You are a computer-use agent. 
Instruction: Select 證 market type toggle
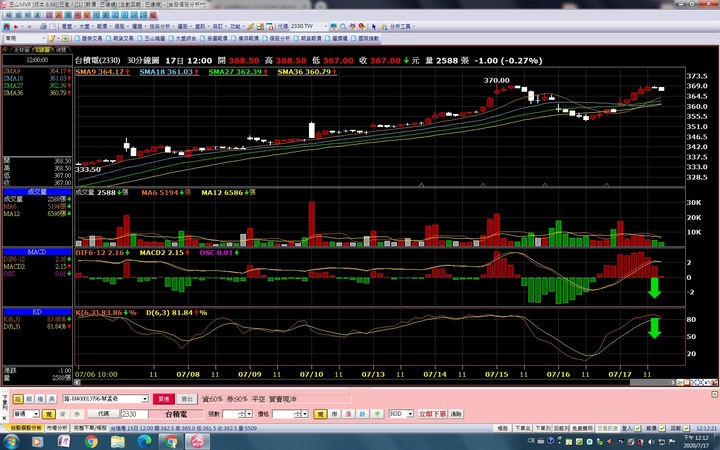tap(18, 399)
